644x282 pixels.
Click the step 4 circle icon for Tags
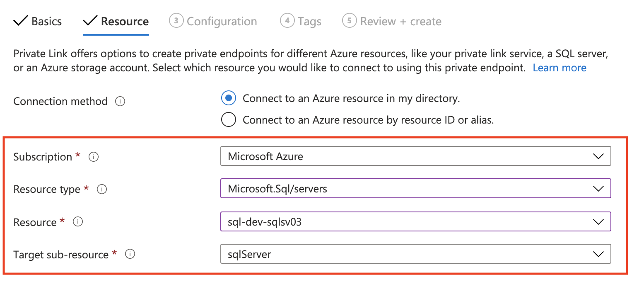click(287, 21)
